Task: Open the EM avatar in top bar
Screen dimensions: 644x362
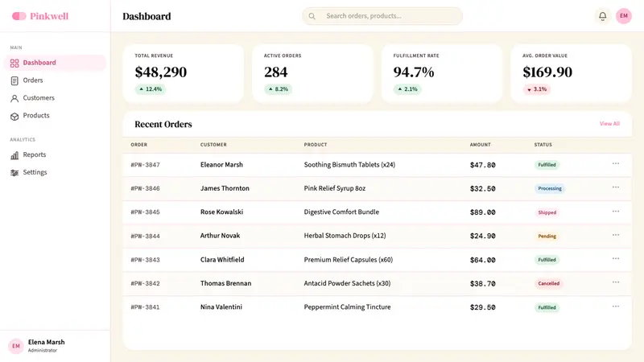Action: 623,16
